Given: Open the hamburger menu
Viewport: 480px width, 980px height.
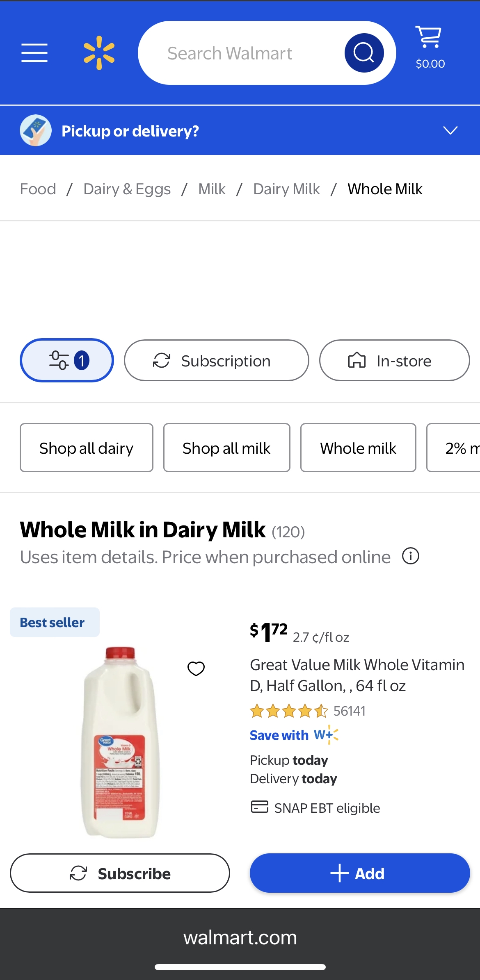Looking at the screenshot, I should point(34,53).
